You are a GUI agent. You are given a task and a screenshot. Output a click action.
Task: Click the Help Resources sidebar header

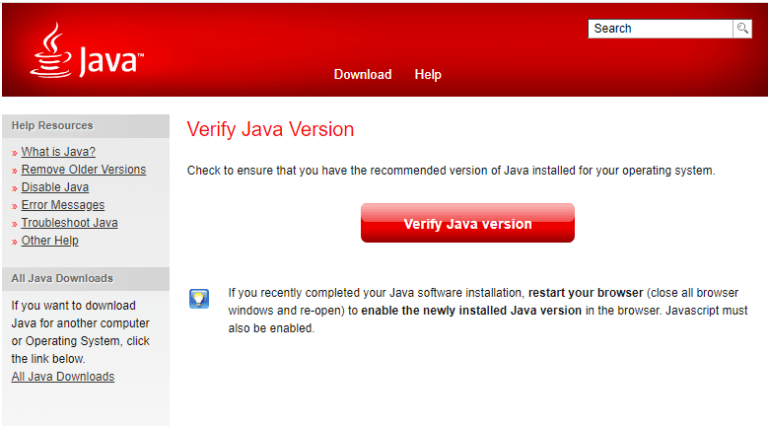(x=86, y=125)
